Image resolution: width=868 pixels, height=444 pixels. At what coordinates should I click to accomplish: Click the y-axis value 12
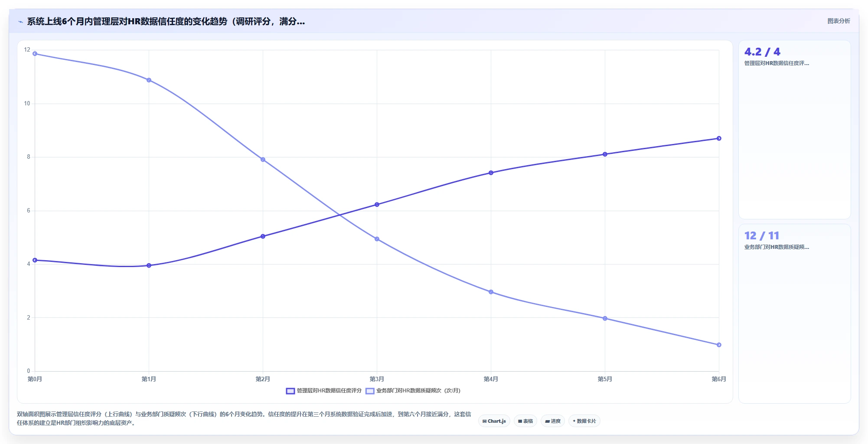27,50
